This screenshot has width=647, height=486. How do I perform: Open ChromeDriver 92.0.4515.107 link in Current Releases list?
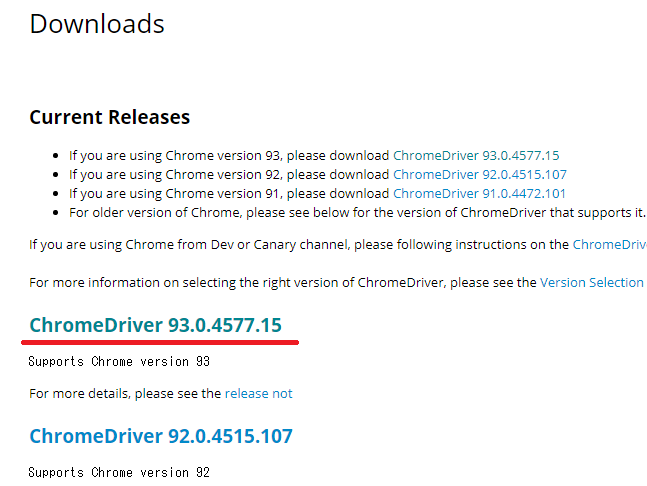pos(479,175)
